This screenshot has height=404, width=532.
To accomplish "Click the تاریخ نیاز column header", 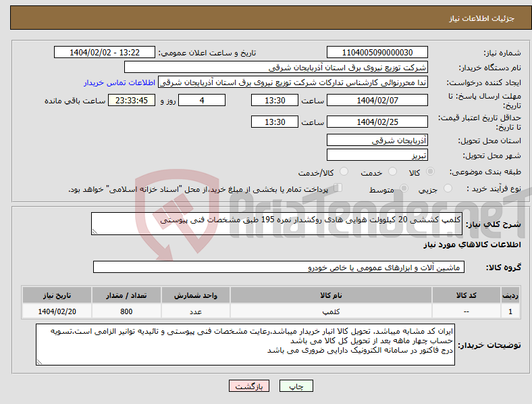I will (57, 295).
